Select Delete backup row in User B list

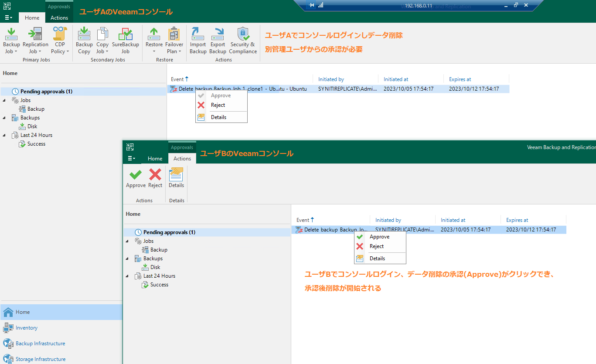click(x=429, y=230)
